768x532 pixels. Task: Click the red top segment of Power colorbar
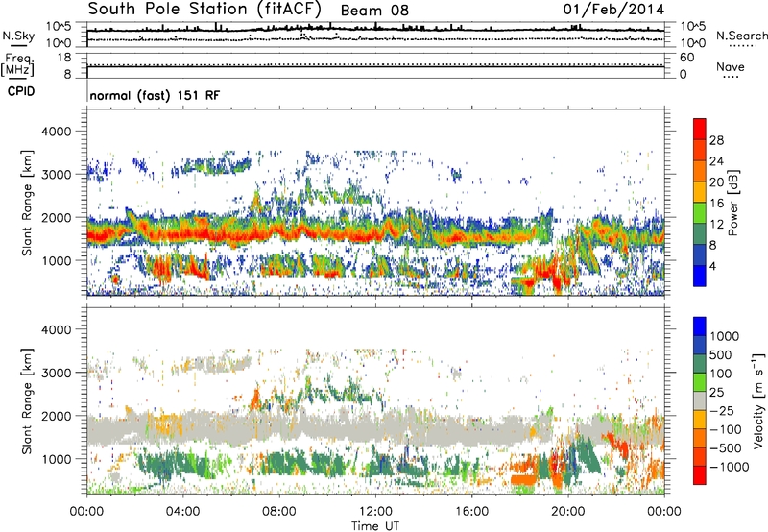(x=700, y=129)
